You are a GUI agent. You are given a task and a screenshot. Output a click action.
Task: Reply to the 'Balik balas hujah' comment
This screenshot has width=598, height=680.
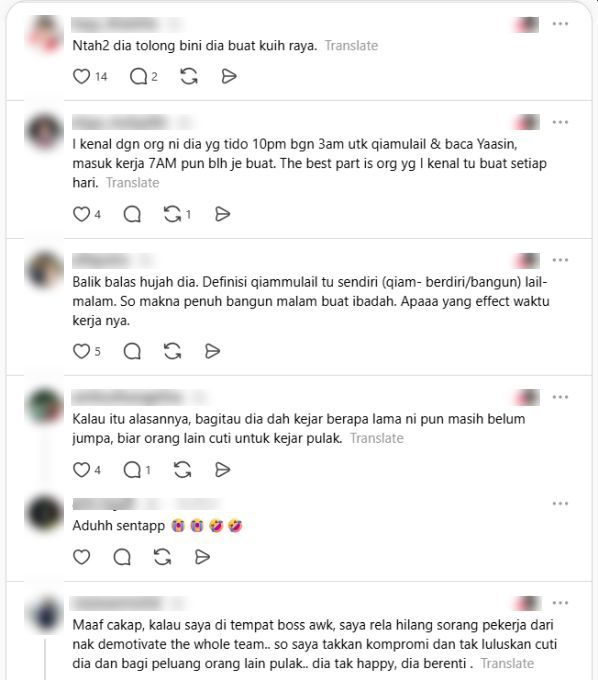click(x=132, y=351)
